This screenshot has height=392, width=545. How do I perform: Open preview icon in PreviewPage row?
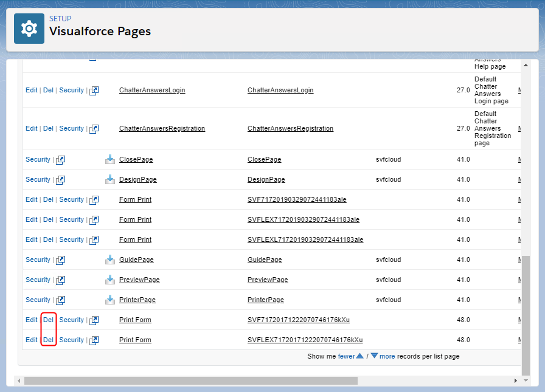(x=60, y=280)
